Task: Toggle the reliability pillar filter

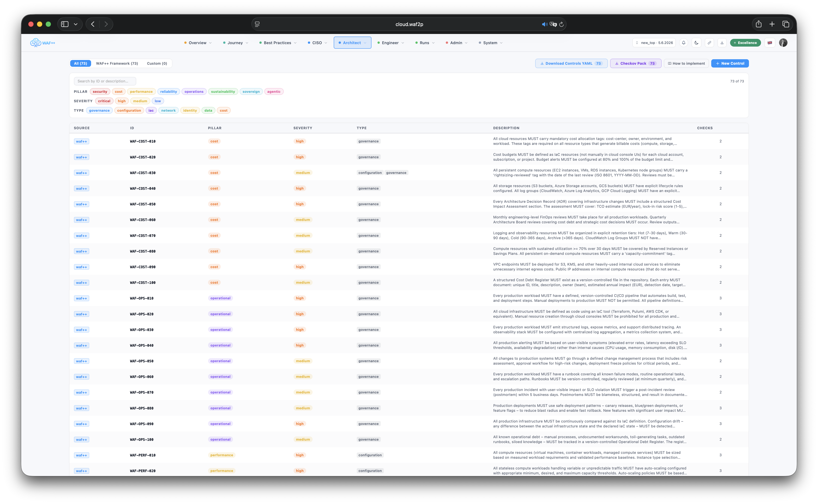Action: coord(169,92)
